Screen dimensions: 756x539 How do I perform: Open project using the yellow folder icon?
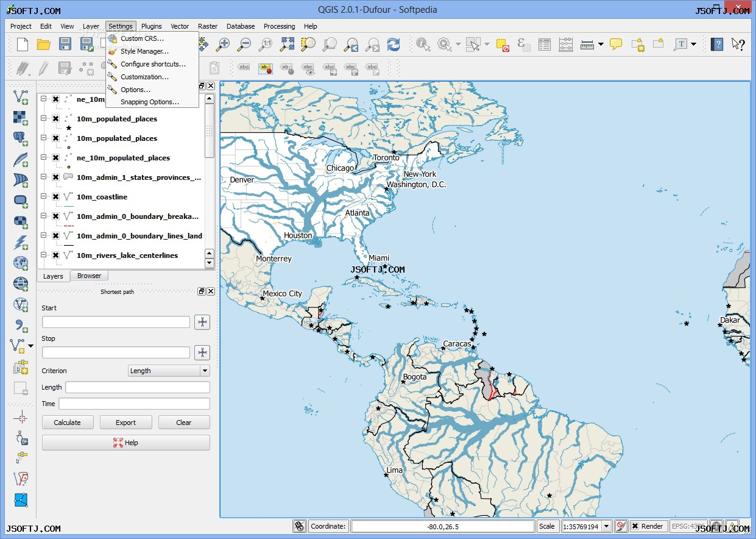coord(44,44)
